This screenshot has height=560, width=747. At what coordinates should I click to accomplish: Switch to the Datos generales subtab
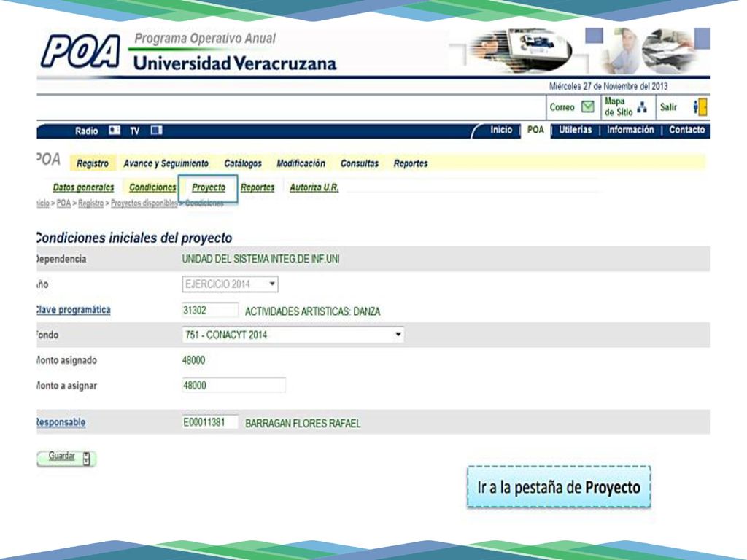point(83,187)
